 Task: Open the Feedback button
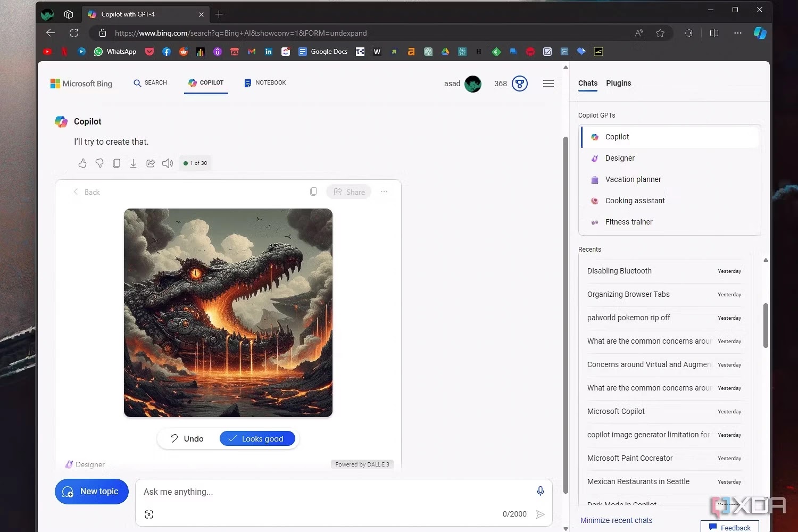(x=729, y=527)
